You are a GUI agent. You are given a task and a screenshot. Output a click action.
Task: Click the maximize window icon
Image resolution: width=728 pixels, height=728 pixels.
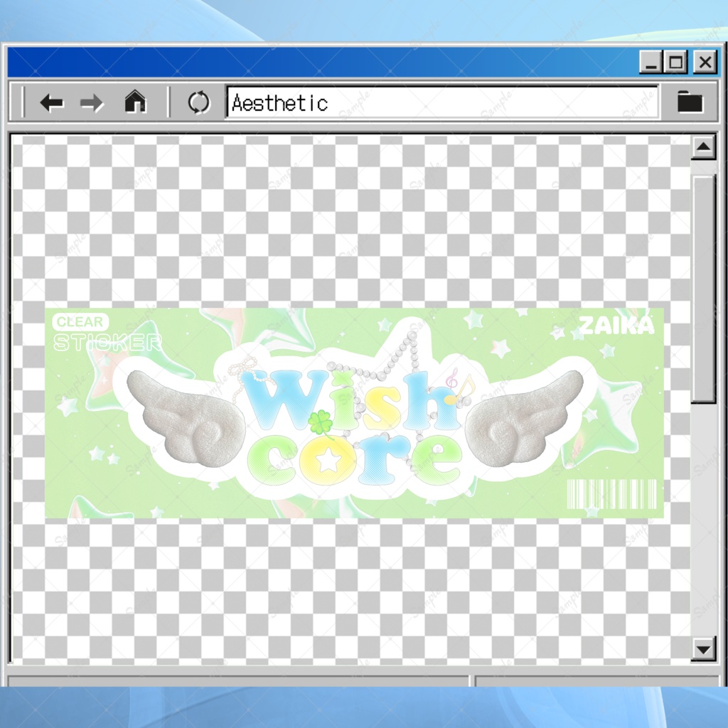(676, 62)
